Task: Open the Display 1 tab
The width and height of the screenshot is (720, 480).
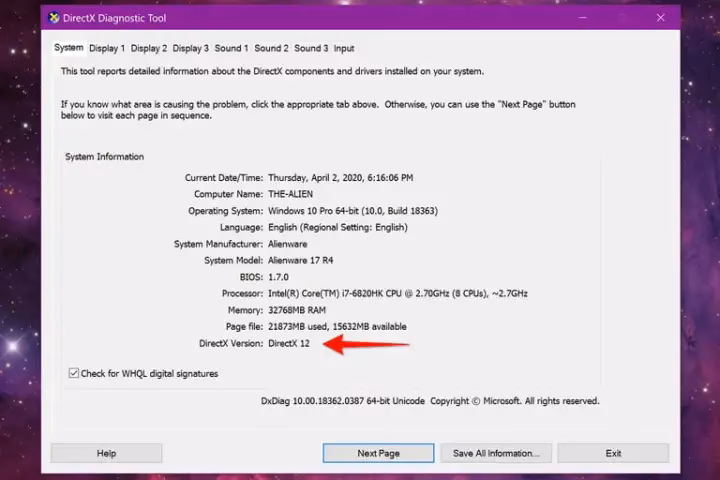Action: click(x=107, y=48)
